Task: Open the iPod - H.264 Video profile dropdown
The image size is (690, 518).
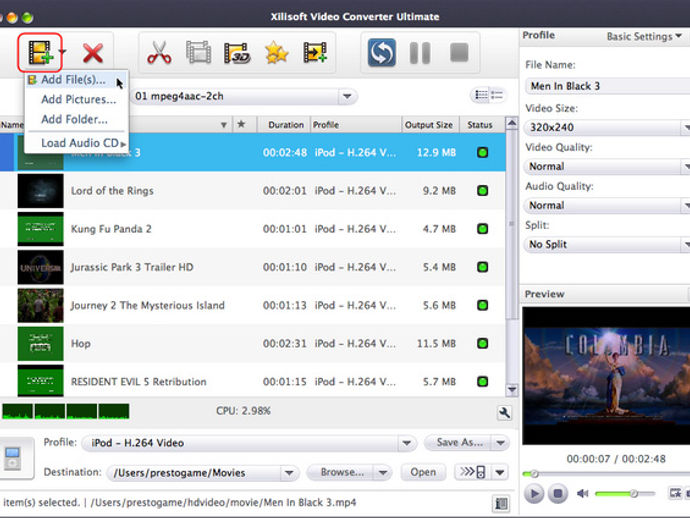Action: click(249, 443)
